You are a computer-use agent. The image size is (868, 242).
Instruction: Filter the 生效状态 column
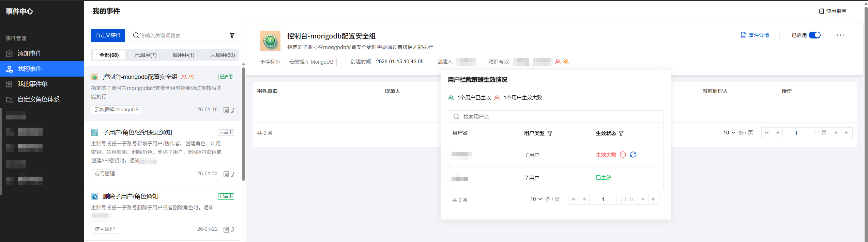621,134
